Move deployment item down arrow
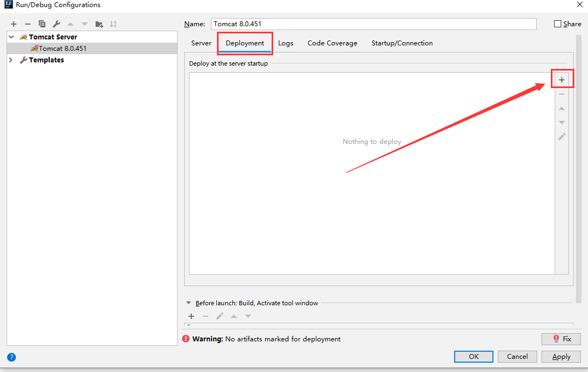 click(x=562, y=123)
